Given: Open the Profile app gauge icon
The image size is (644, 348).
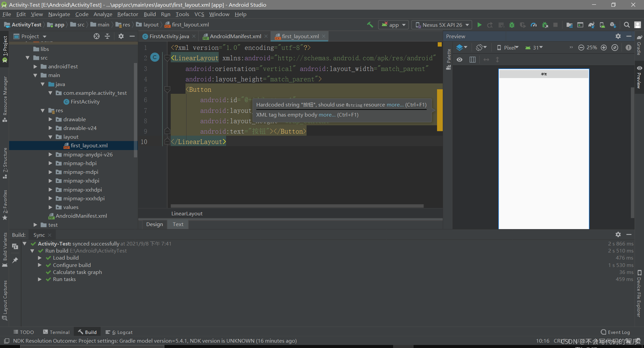Looking at the screenshot, I should (x=534, y=25).
